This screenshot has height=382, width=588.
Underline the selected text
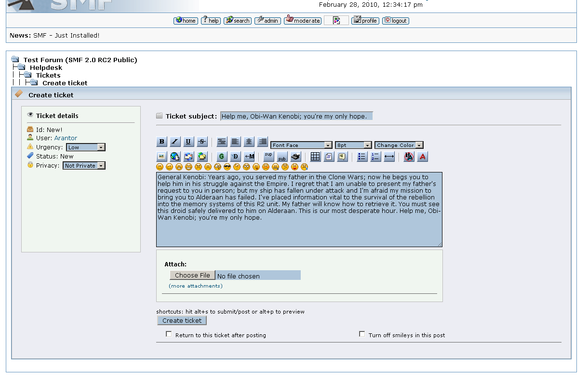pyautogui.click(x=188, y=142)
